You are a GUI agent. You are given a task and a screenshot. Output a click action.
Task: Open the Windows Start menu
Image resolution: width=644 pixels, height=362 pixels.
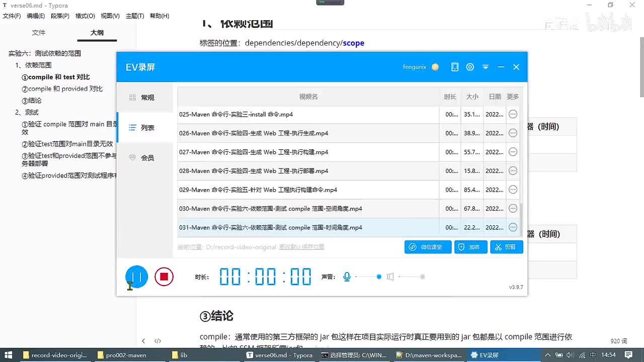9,355
